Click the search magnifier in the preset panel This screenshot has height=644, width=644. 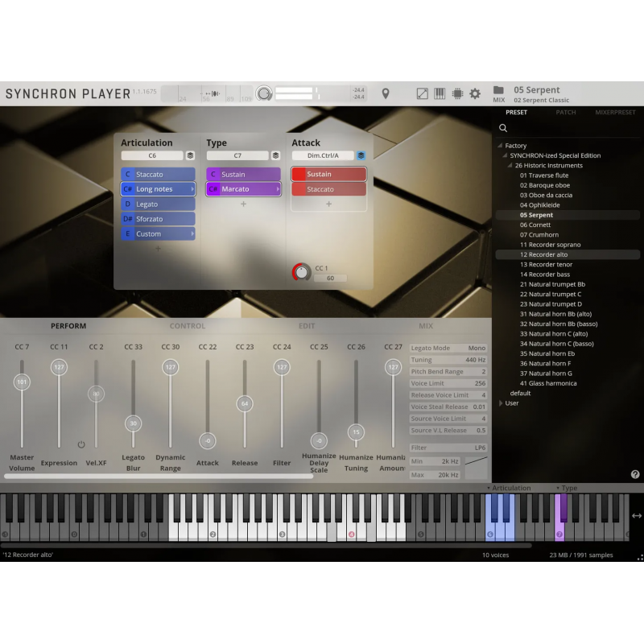(503, 127)
